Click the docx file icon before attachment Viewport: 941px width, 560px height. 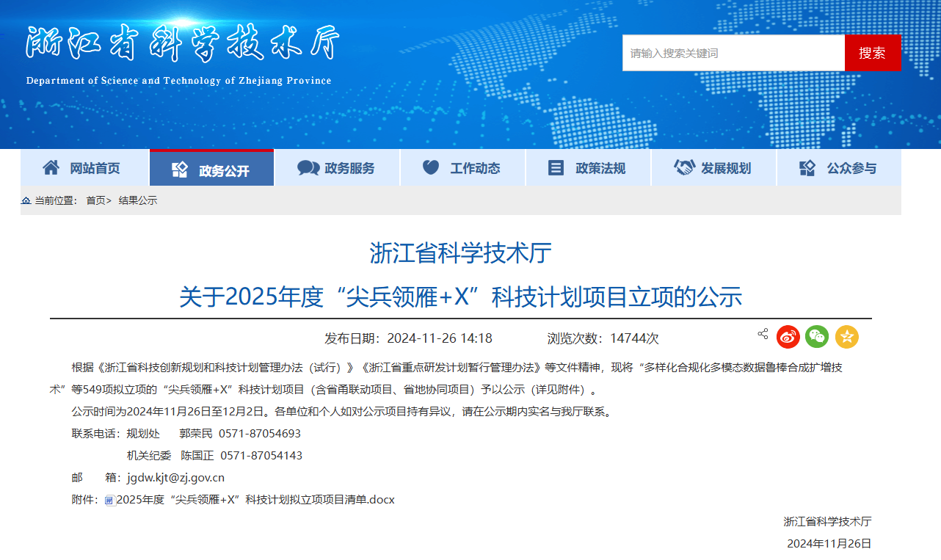click(x=110, y=501)
